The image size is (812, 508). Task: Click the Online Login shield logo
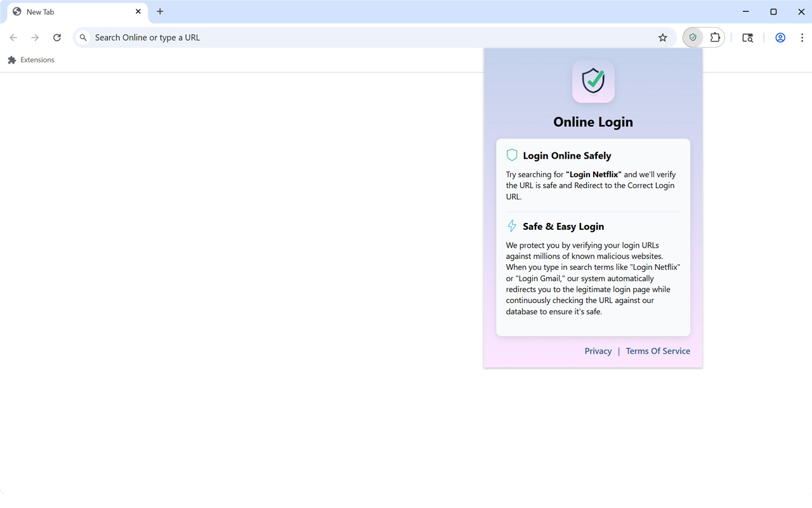tap(593, 81)
